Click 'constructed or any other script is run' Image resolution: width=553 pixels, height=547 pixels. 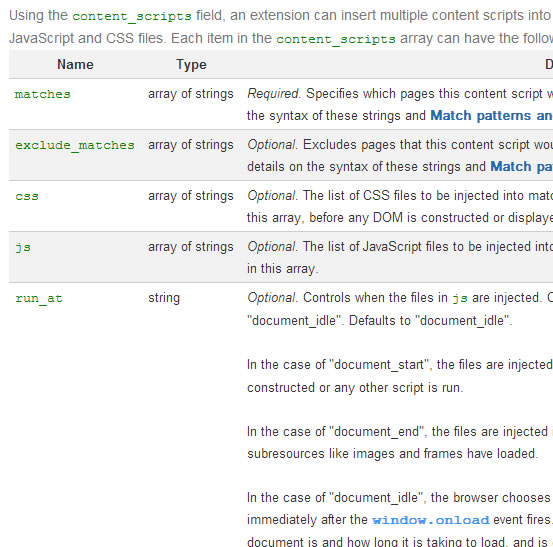coord(355,388)
